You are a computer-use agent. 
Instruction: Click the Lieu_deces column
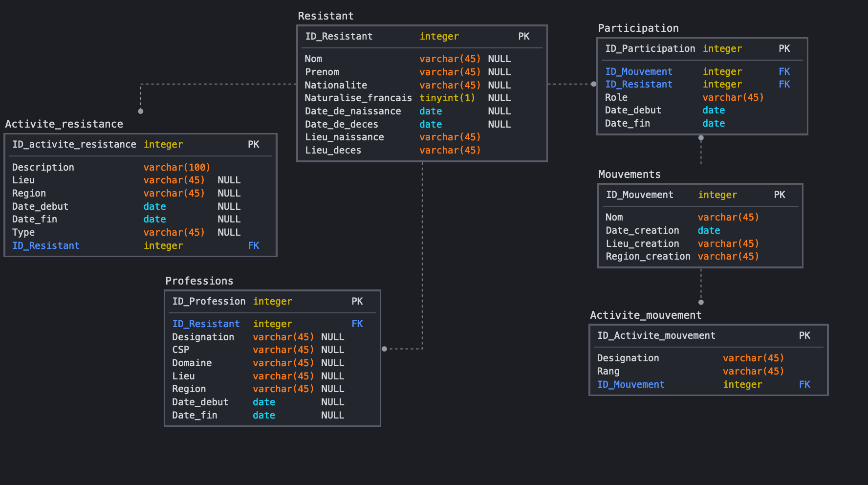coord(422,150)
